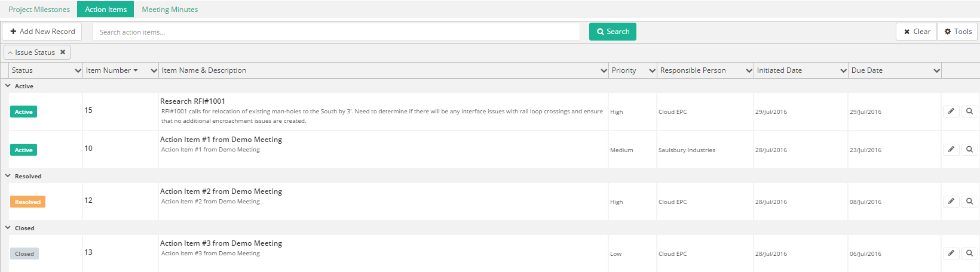Click the edit pencil icon for item 15
This screenshot has width=980, height=272.
(x=951, y=112)
